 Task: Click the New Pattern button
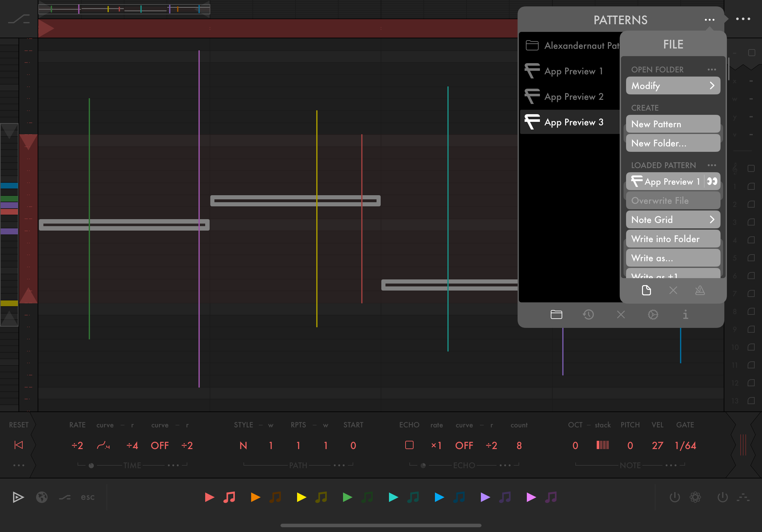pos(673,124)
